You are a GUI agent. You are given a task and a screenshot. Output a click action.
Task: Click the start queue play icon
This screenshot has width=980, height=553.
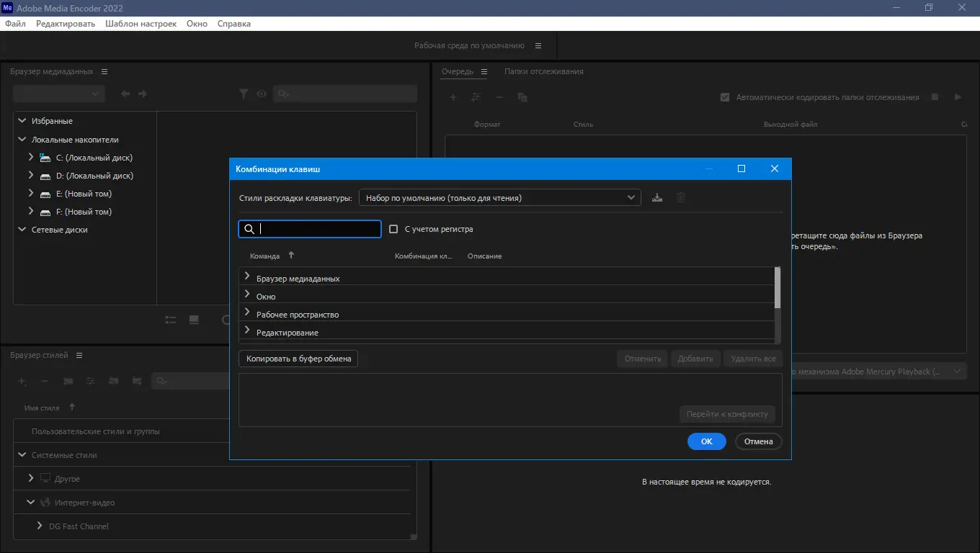(958, 96)
